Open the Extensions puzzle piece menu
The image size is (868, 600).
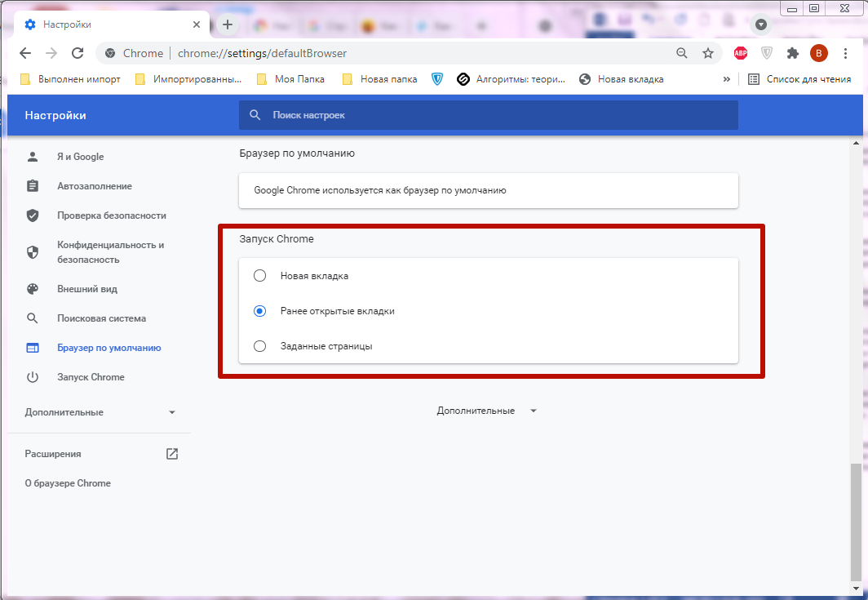792,53
